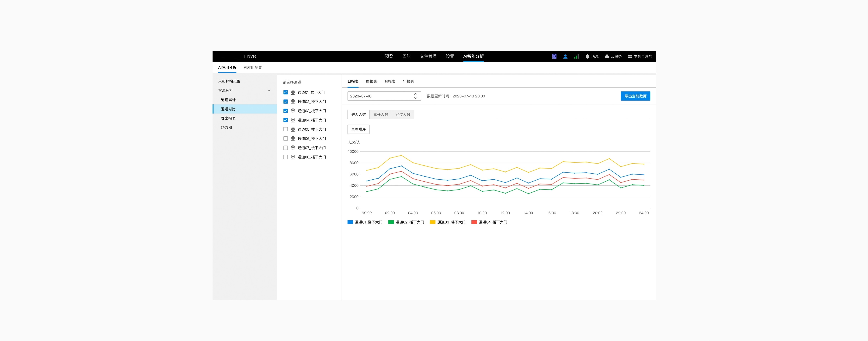Collapse the 客流分析 sidebar section
Viewport: 868px width, 341px height.
[269, 91]
